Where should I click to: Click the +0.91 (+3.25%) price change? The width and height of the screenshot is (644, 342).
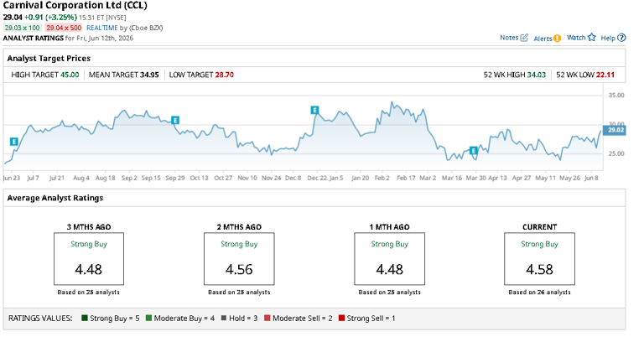point(50,18)
